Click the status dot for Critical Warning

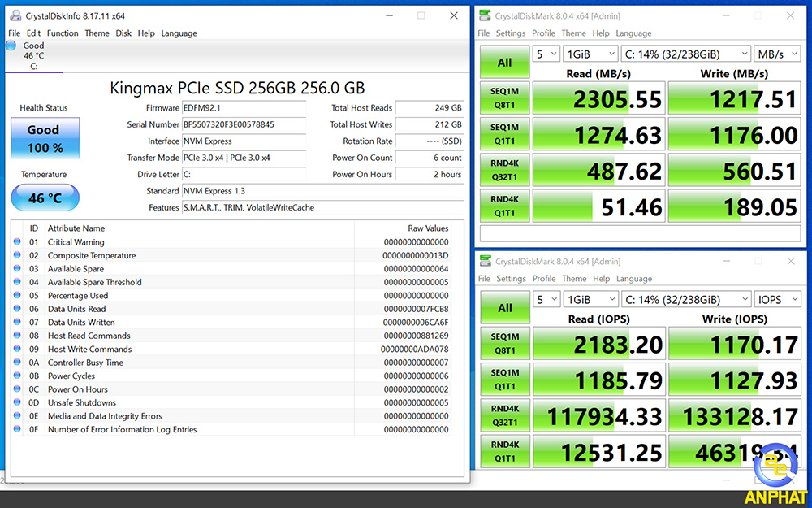pyautogui.click(x=17, y=241)
